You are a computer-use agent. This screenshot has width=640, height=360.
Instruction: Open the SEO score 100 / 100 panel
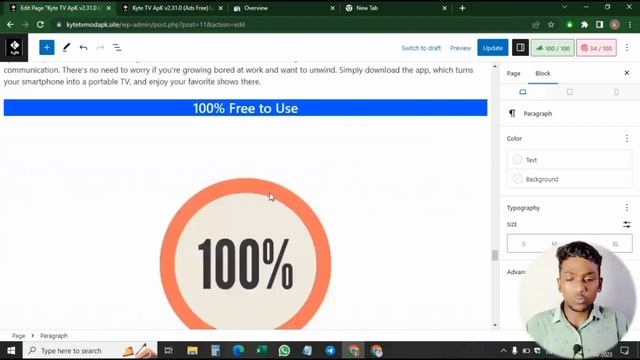[x=552, y=48]
